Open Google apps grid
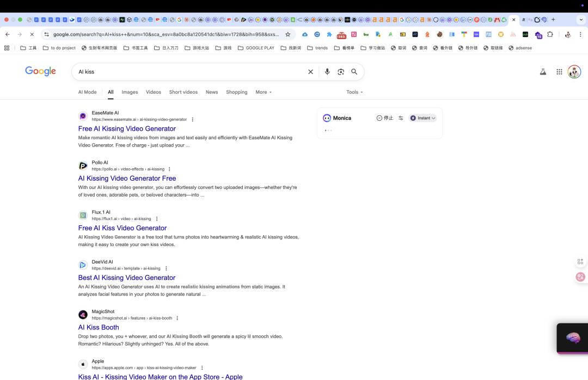Screen dimensions: 588x380 coord(559,72)
